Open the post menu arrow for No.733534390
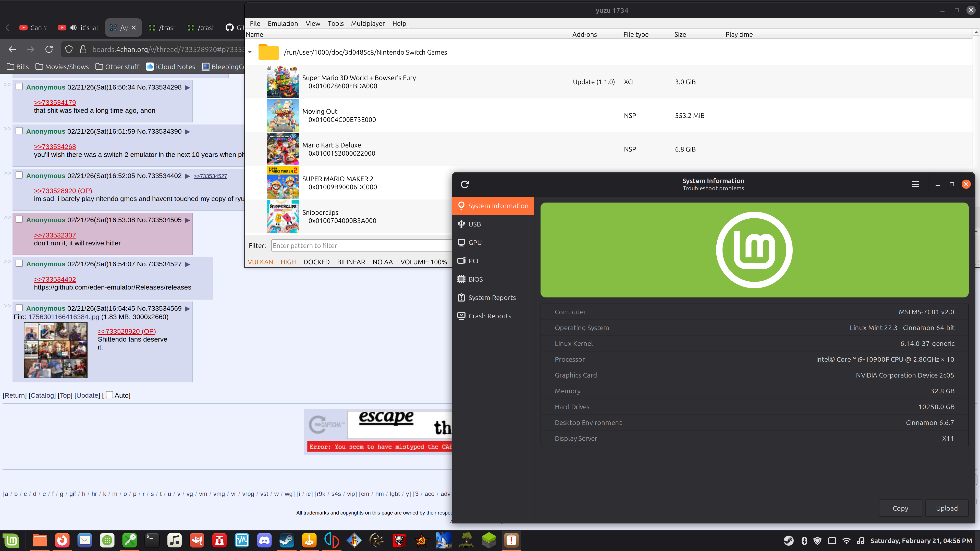Image resolution: width=980 pixels, height=551 pixels. (x=187, y=132)
